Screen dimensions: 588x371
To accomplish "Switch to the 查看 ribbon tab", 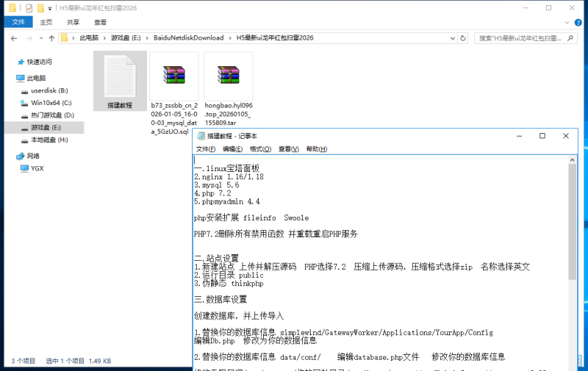I will pyautogui.click(x=100, y=22).
